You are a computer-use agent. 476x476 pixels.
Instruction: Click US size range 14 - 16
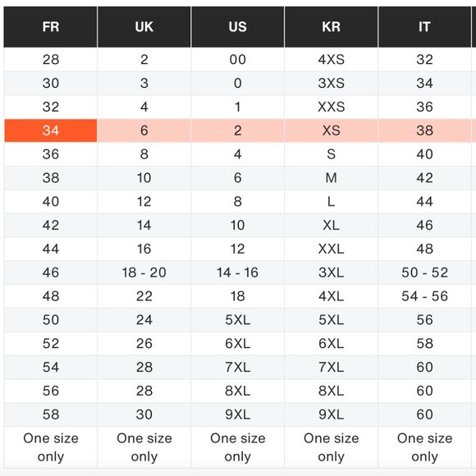(238, 272)
